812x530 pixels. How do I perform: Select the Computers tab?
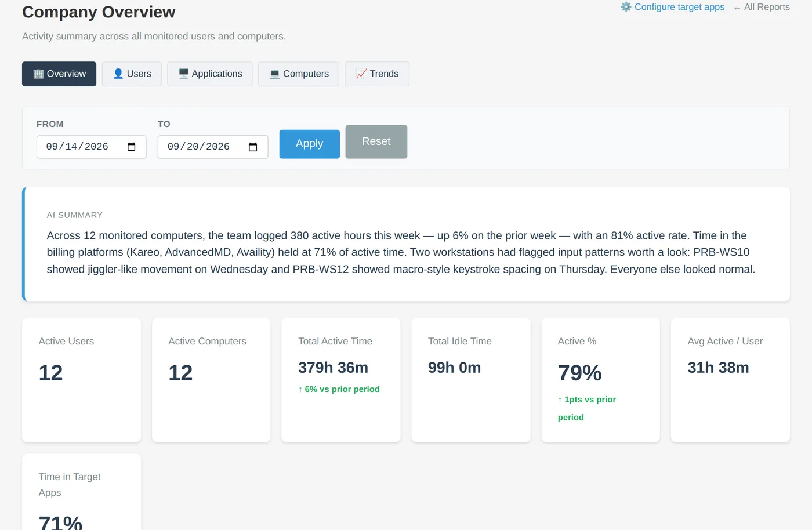(299, 74)
